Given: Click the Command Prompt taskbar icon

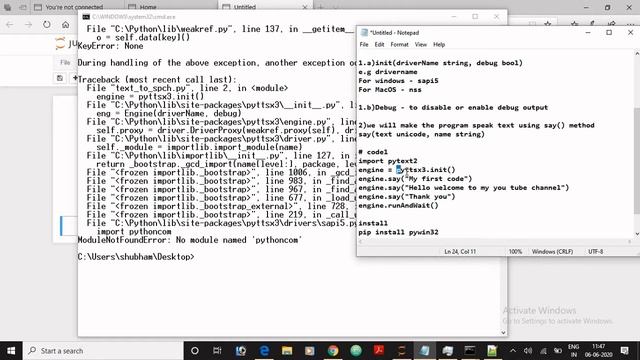Looking at the screenshot, I should click(x=470, y=351).
